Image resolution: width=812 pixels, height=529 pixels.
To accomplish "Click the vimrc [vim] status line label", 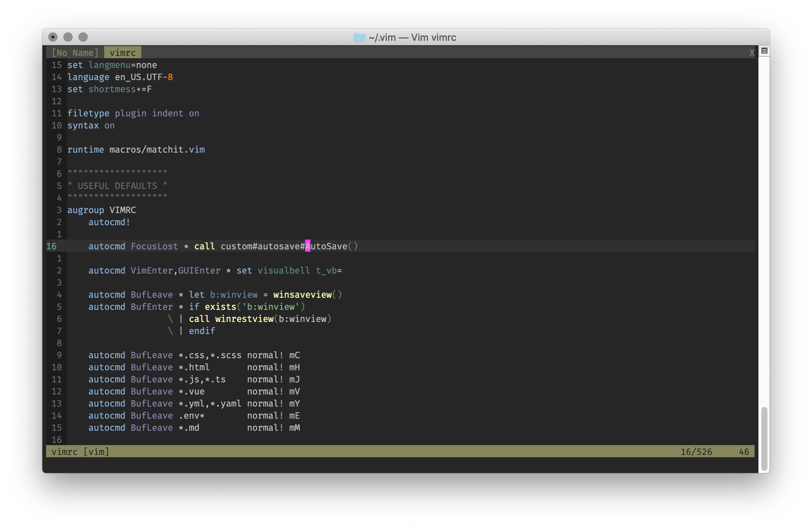I will pyautogui.click(x=80, y=452).
